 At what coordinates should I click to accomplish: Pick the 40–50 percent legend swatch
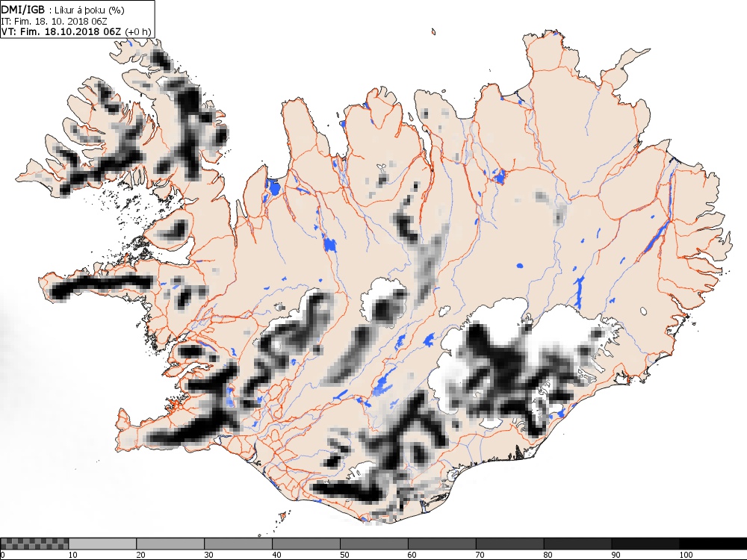click(306, 544)
